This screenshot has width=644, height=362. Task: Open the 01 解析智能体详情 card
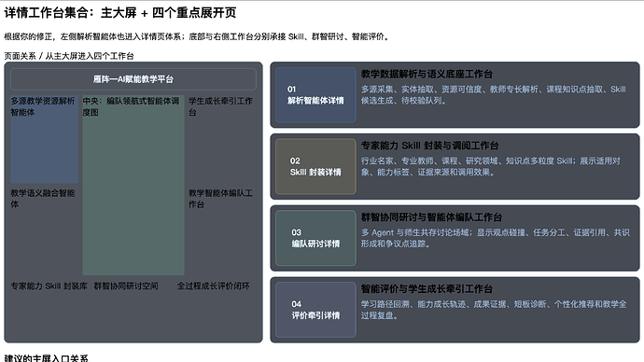pyautogui.click(x=315, y=95)
